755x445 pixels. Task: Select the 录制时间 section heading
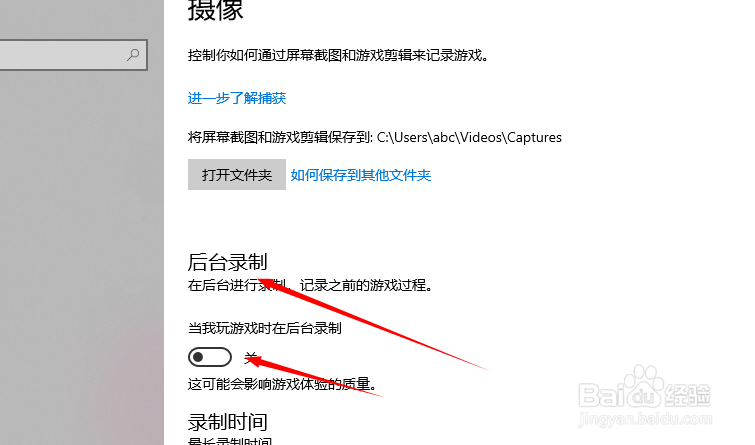pos(227,422)
